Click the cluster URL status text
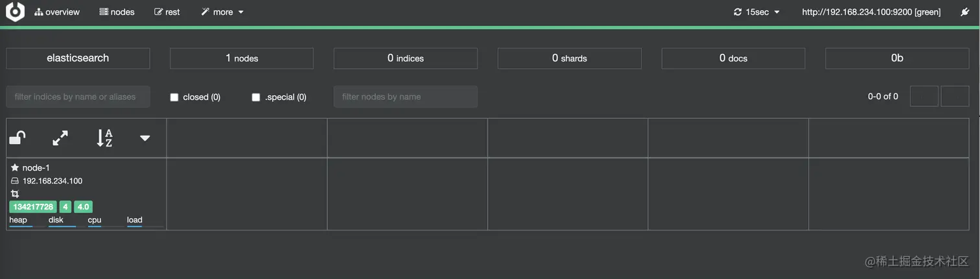Screen dimensions: 980x279 (x=871, y=12)
